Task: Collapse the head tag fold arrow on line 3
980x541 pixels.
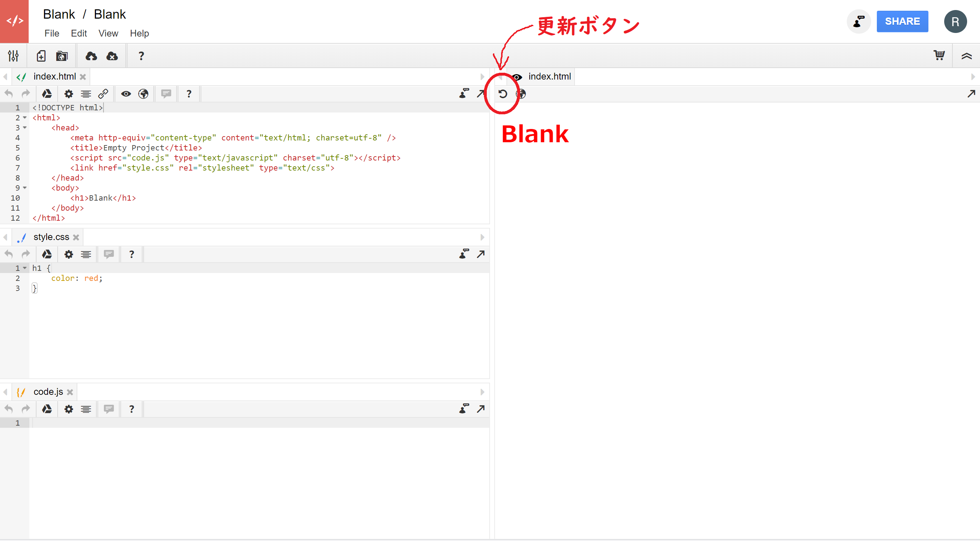Action: (25, 128)
